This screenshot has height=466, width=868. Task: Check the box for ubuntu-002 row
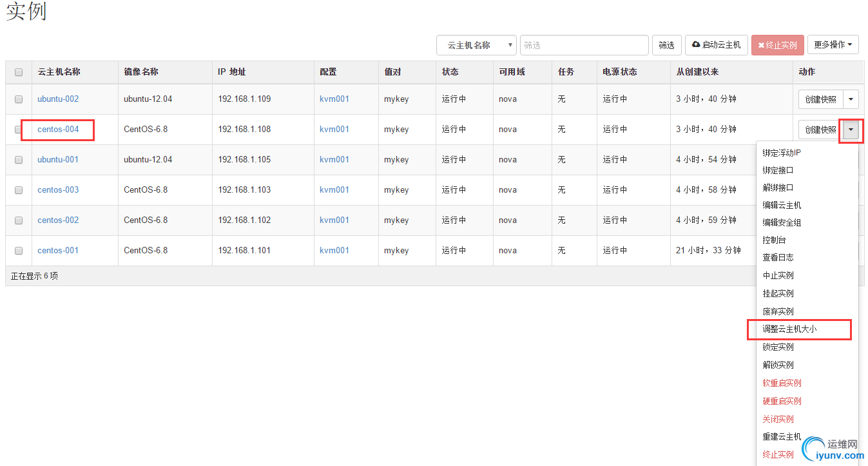coord(19,99)
